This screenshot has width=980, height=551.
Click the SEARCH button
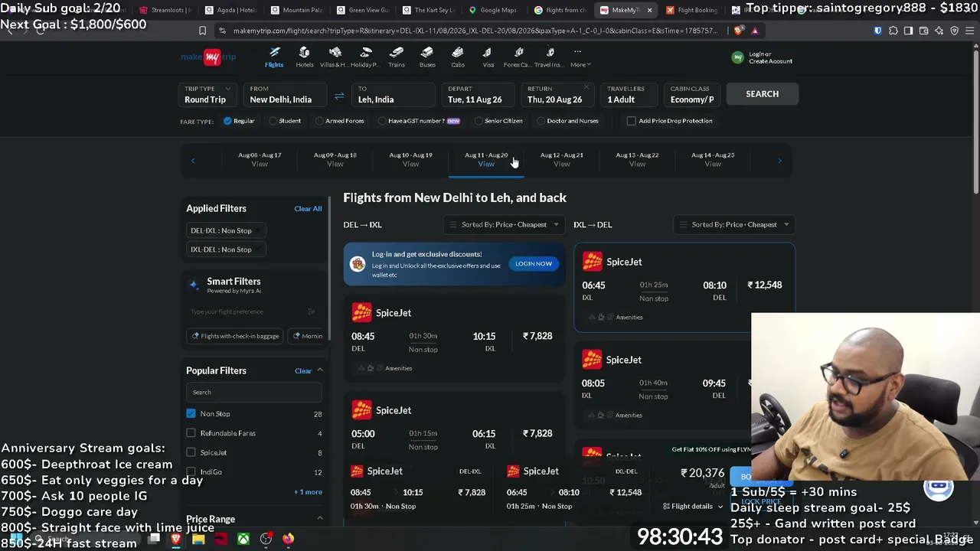point(763,94)
